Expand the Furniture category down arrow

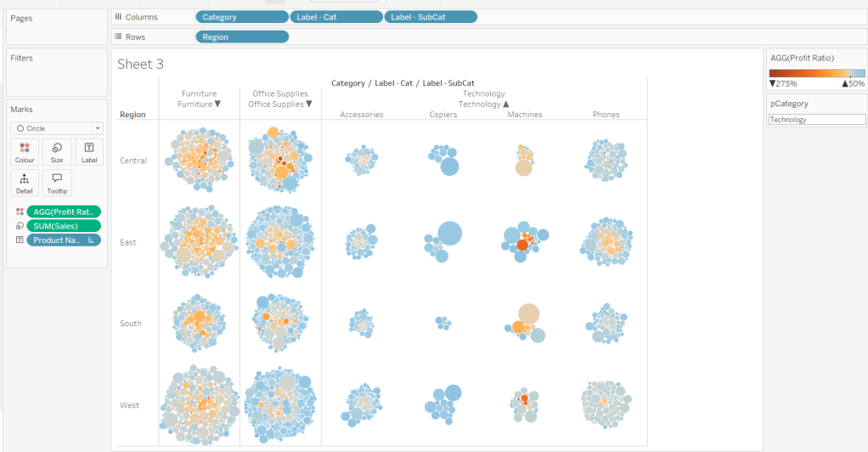(217, 105)
